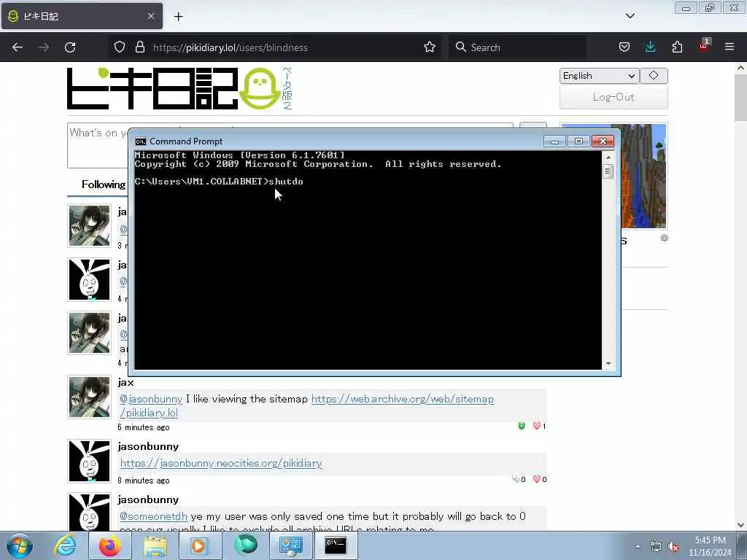Image resolution: width=747 pixels, height=560 pixels.
Task: Click the address bar URL
Action: 230,47
